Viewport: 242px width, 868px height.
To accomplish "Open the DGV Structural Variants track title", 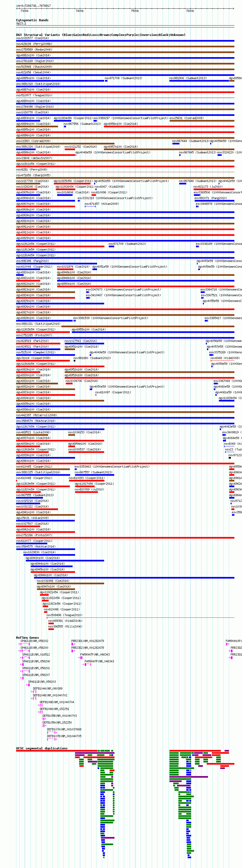I will 101,35.
